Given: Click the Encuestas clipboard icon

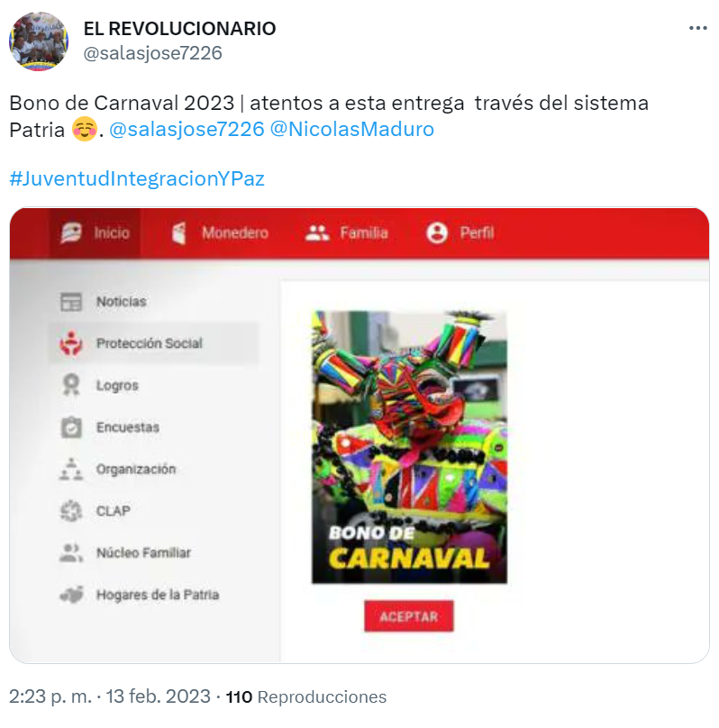Looking at the screenshot, I should pos(71,427).
